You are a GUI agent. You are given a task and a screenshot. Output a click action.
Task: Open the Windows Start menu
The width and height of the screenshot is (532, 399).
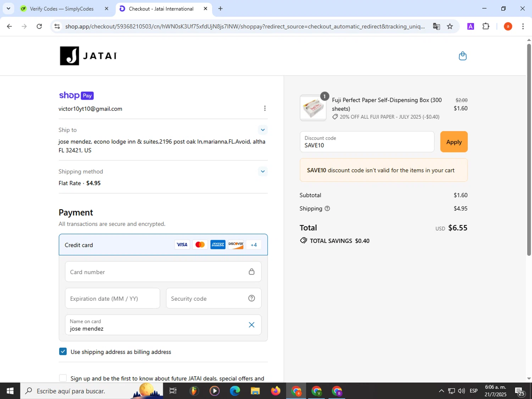(10, 391)
